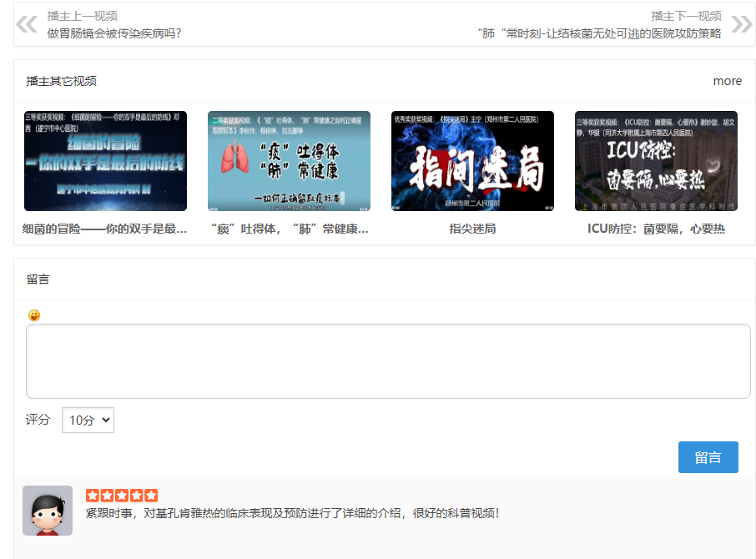The height and width of the screenshot is (559, 756).
Task: Click the 留言 submit button
Action: pyautogui.click(x=708, y=457)
